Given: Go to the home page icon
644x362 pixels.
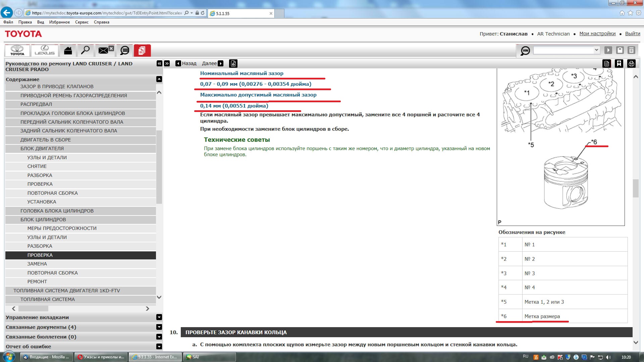Looking at the screenshot, I should pos(68,50).
